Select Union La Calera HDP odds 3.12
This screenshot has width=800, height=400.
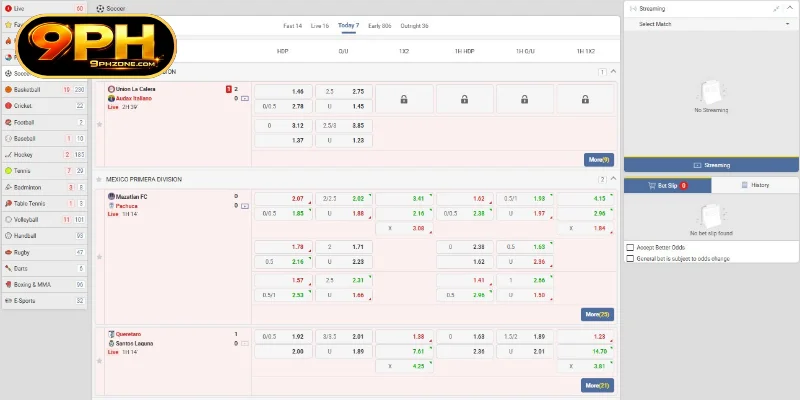coord(284,126)
